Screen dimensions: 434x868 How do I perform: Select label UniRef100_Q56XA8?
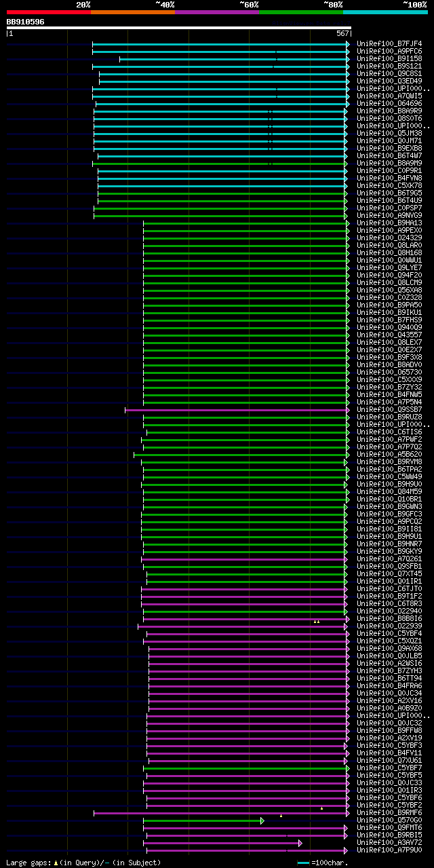coord(389,290)
